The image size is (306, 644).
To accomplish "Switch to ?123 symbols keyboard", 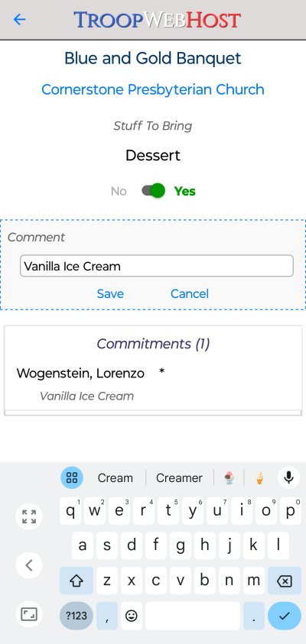I will (x=76, y=616).
